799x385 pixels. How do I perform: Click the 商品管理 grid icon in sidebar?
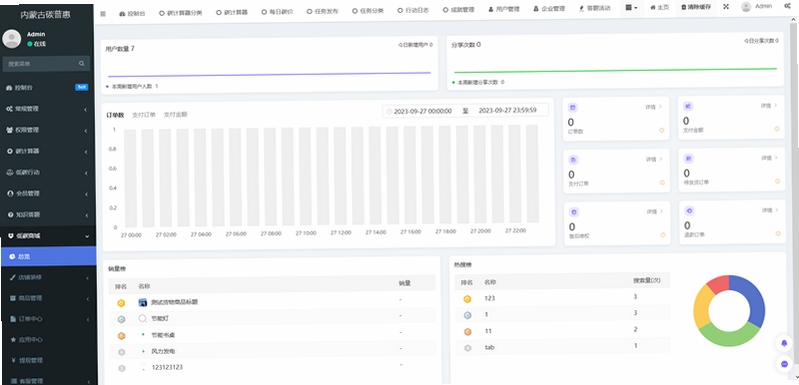click(13, 298)
